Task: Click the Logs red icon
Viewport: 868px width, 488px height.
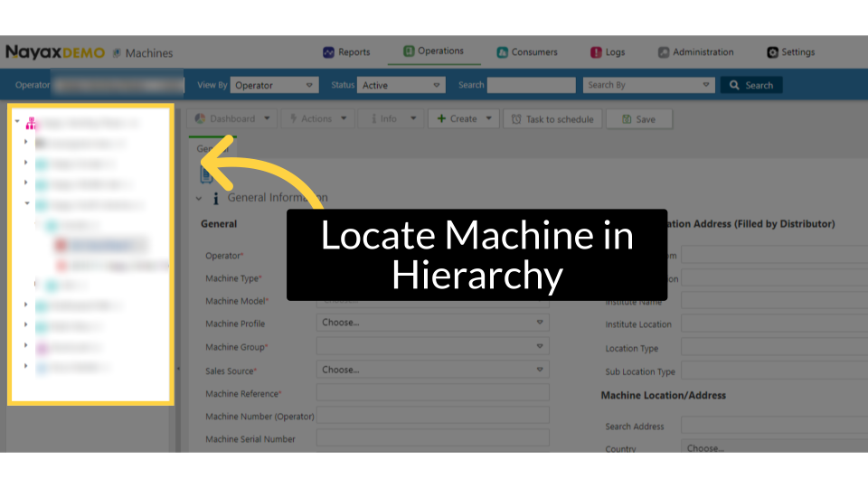Action: [596, 52]
